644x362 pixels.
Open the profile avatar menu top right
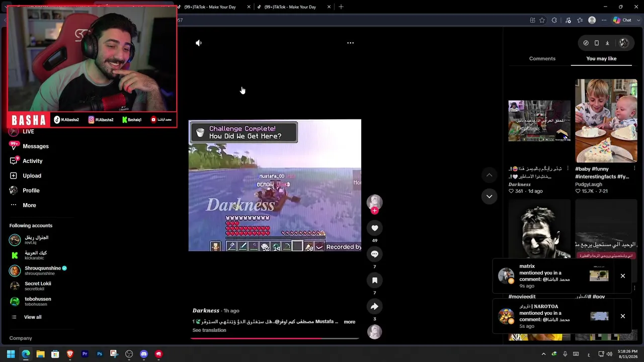point(624,43)
